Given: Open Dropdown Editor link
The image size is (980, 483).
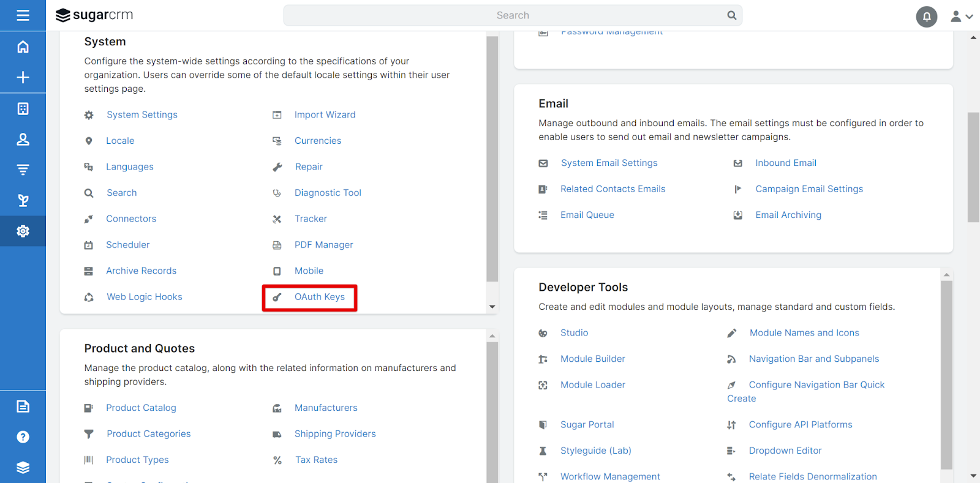Looking at the screenshot, I should coord(785,451).
